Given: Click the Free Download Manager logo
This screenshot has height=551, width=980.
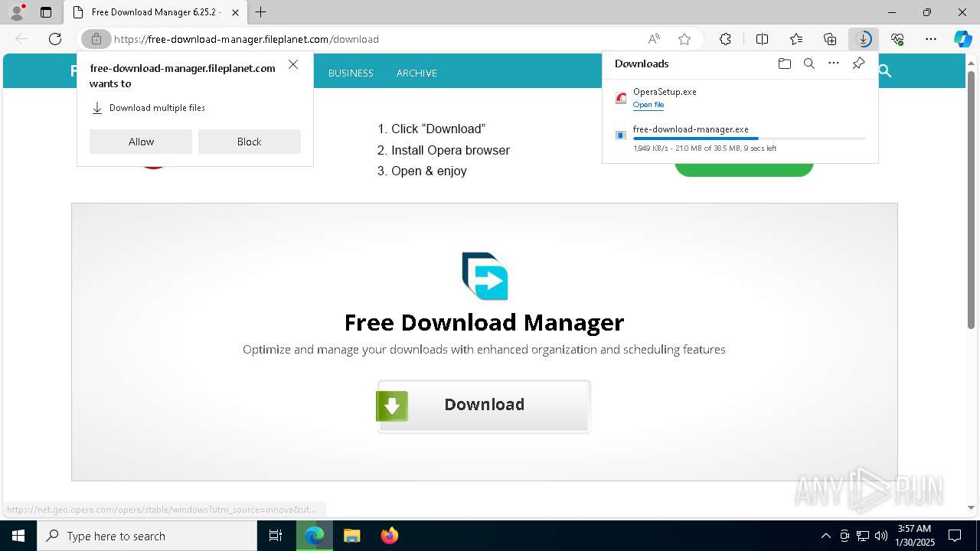Looking at the screenshot, I should pos(485,275).
